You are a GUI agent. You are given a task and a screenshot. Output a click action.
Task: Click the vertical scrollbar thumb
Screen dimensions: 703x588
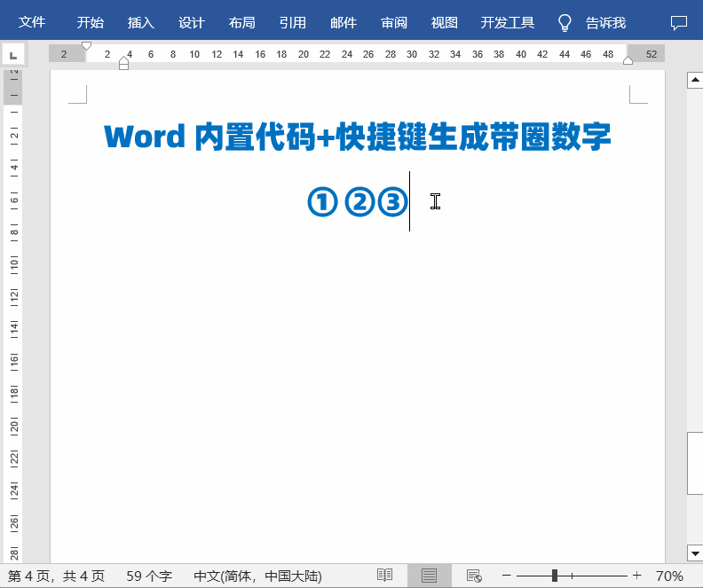point(695,463)
